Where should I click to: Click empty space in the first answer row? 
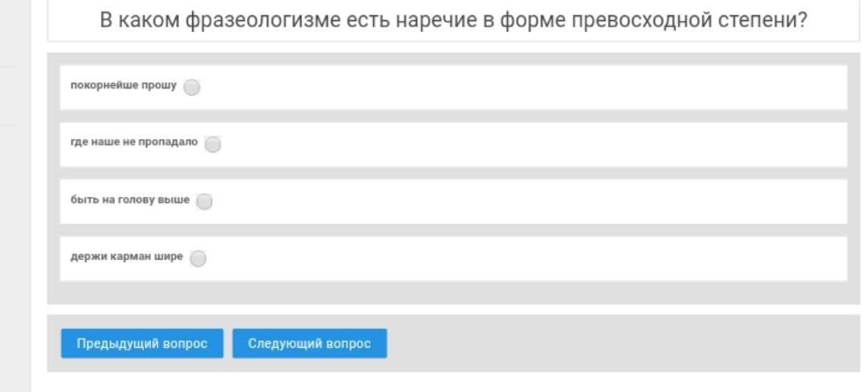coord(522,88)
